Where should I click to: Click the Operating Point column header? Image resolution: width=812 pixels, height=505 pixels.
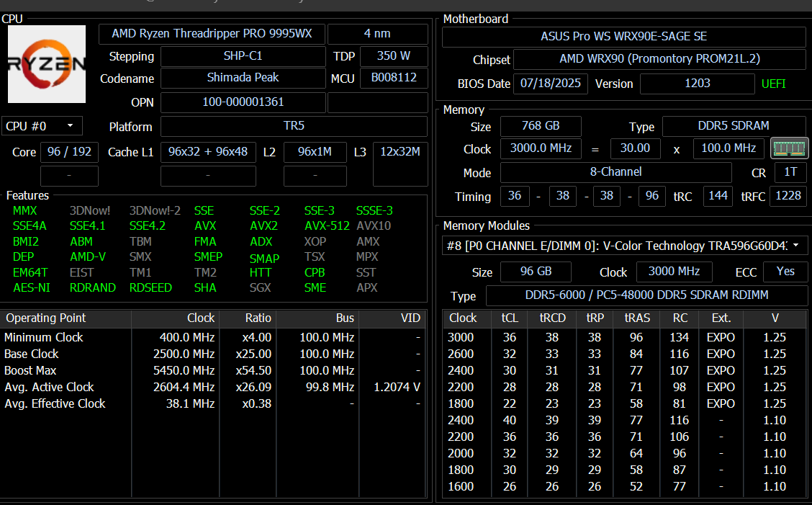click(x=66, y=318)
